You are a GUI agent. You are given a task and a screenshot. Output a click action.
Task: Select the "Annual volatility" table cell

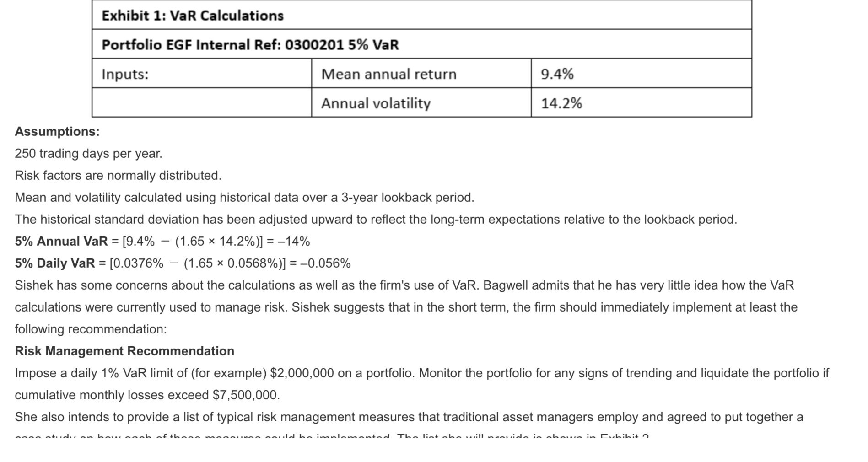tap(376, 103)
